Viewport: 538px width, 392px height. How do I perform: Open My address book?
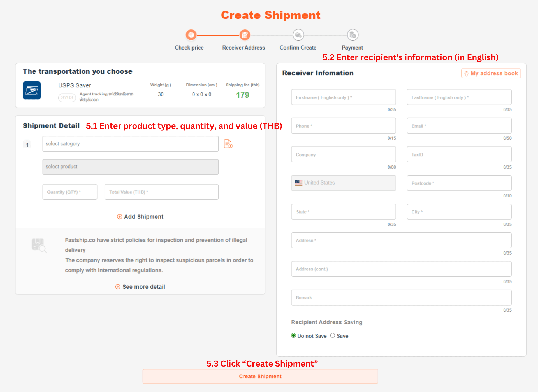click(x=491, y=73)
